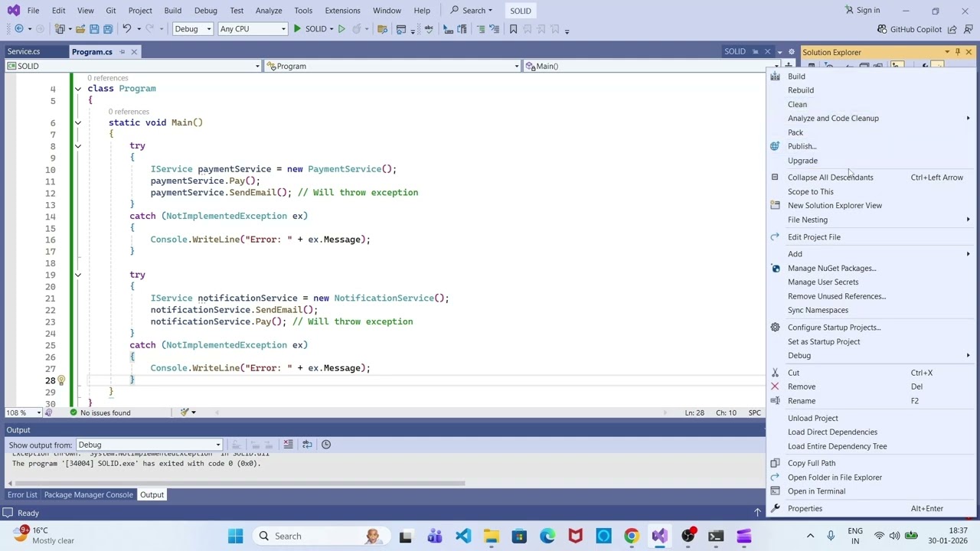This screenshot has width=980, height=551.
Task: Open the SOLID project navigation dropdown
Action: (x=133, y=67)
